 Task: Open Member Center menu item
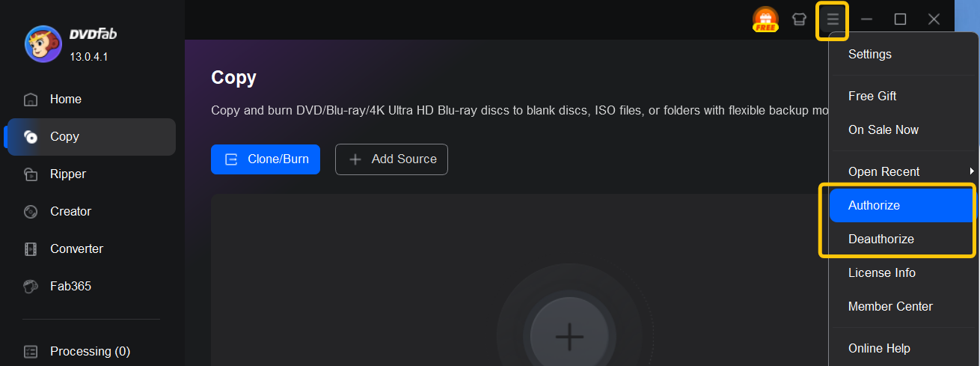tap(890, 306)
